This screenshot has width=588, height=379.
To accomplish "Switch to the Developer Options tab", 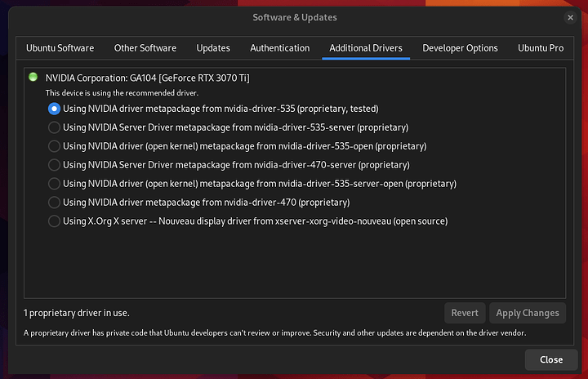I will tap(460, 48).
